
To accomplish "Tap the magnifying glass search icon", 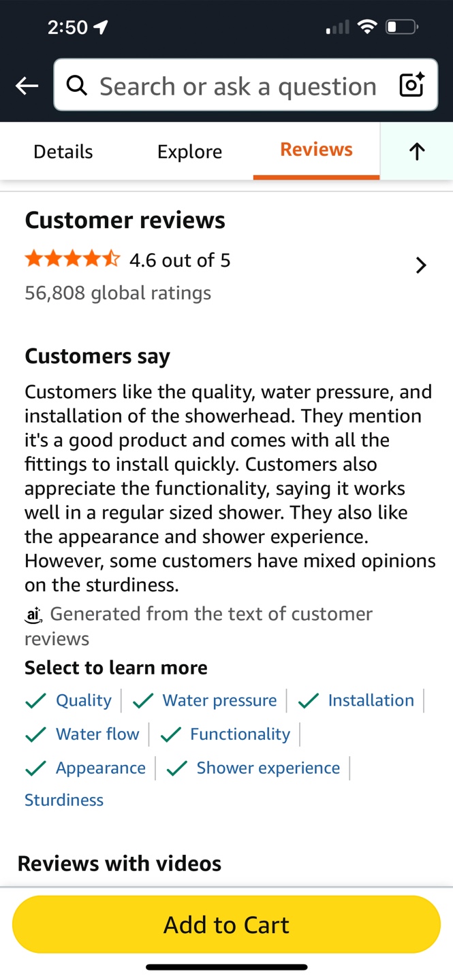I will 76,85.
